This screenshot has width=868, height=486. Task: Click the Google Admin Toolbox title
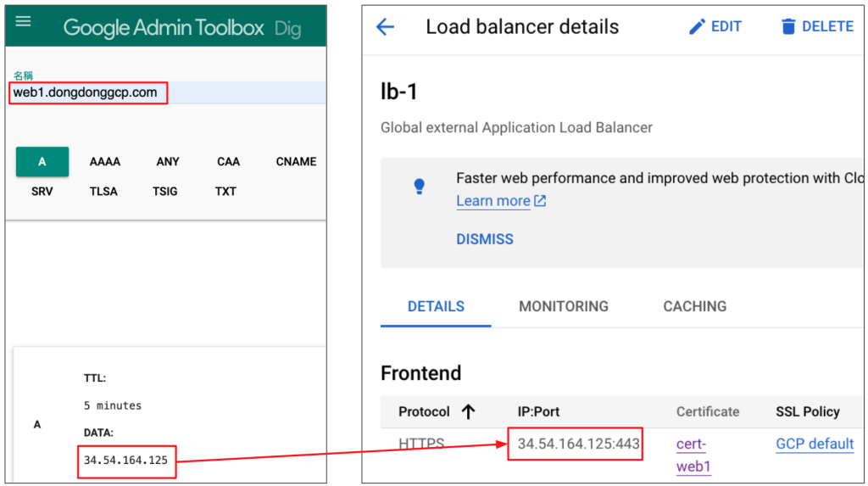pos(164,28)
